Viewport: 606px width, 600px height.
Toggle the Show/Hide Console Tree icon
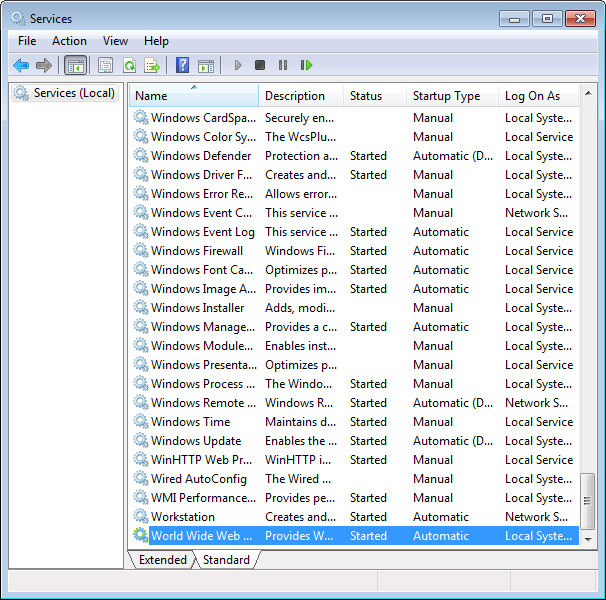tap(75, 65)
